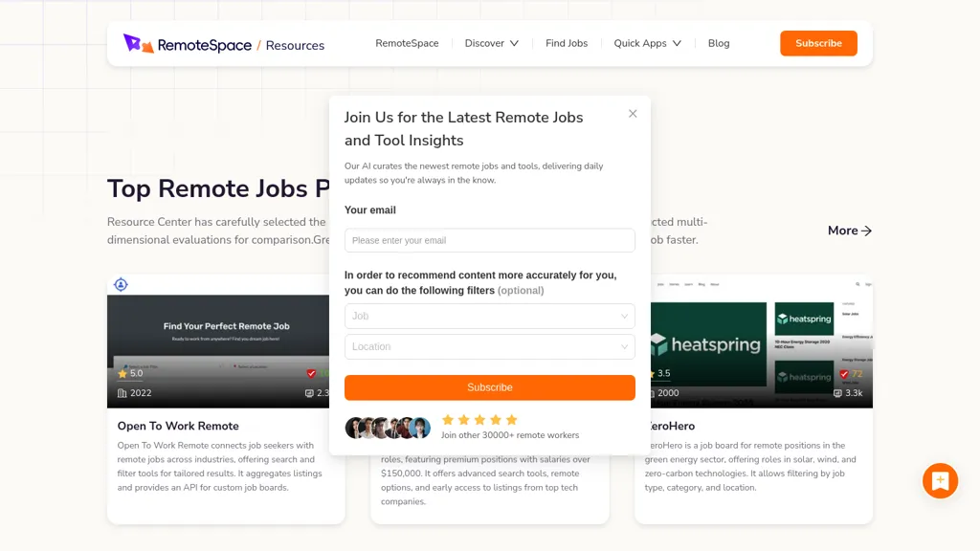Click the remote workers avatar group
Viewport: 980px width, 551px height.
387,428
